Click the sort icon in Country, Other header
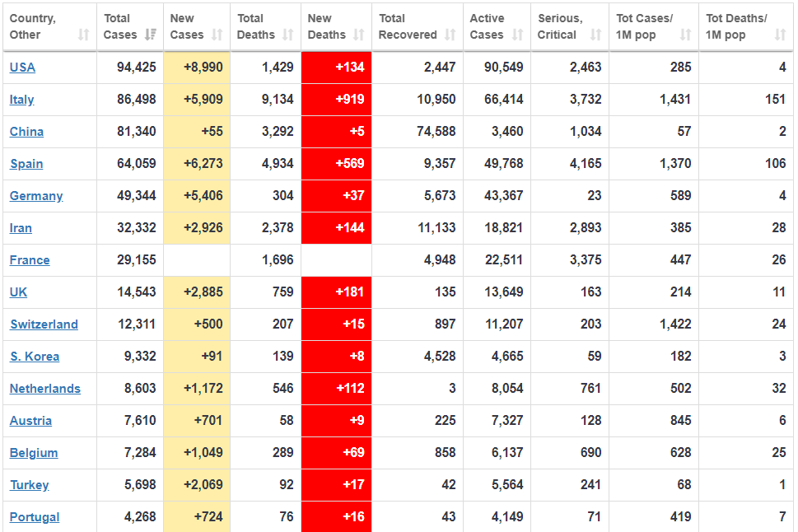Viewport: 798px width, 532px height. 83,35
